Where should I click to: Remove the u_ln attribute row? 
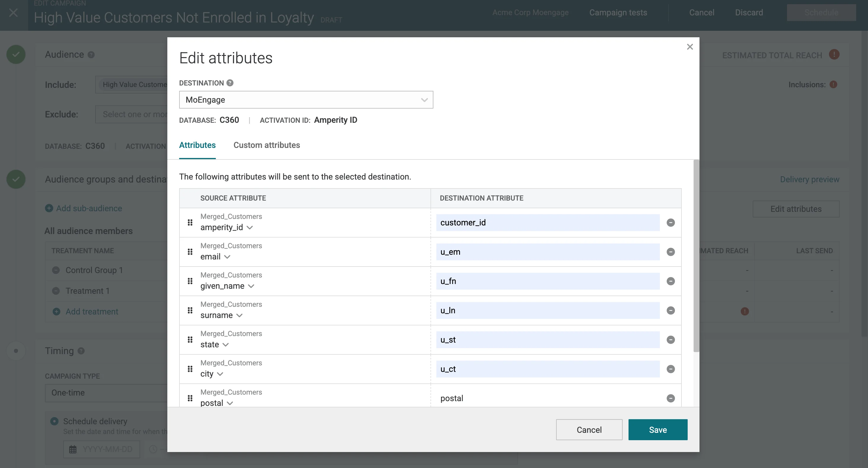[x=671, y=311]
